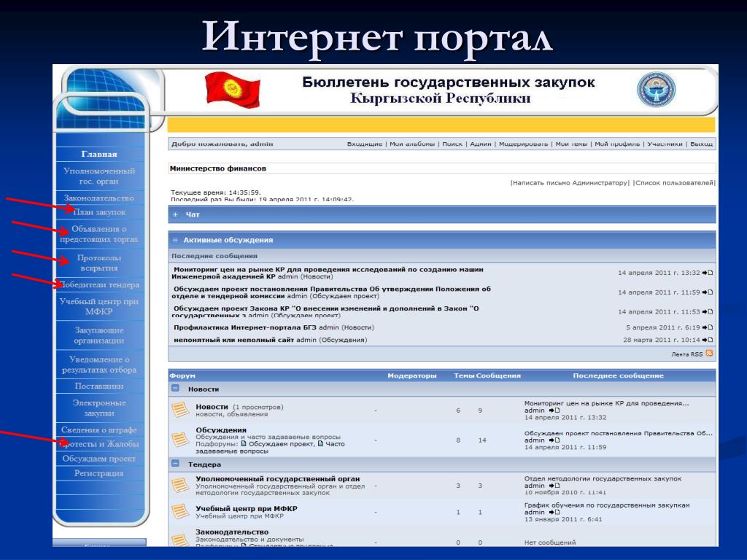
Task: Go to last post icon for 11:59 active discussion
Action: (708, 292)
